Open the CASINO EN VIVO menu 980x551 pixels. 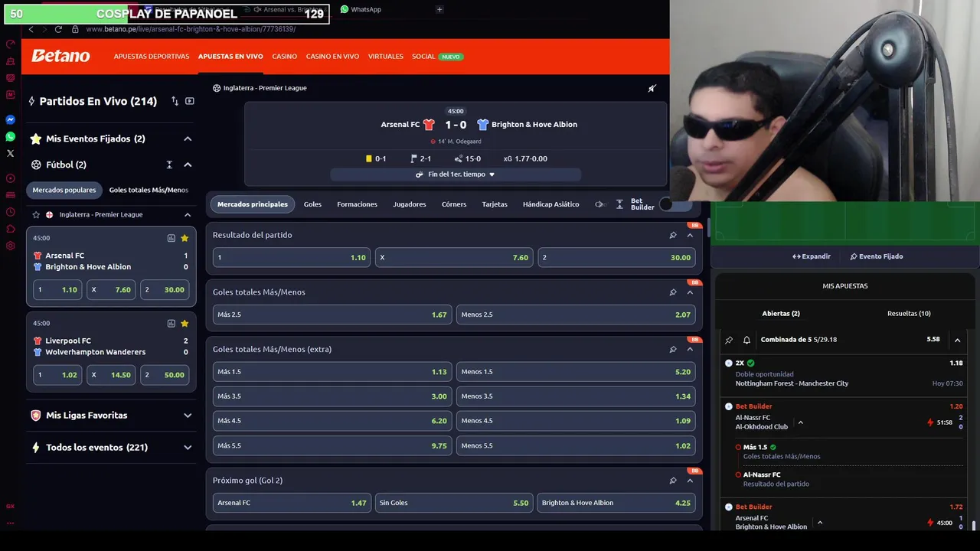click(332, 57)
